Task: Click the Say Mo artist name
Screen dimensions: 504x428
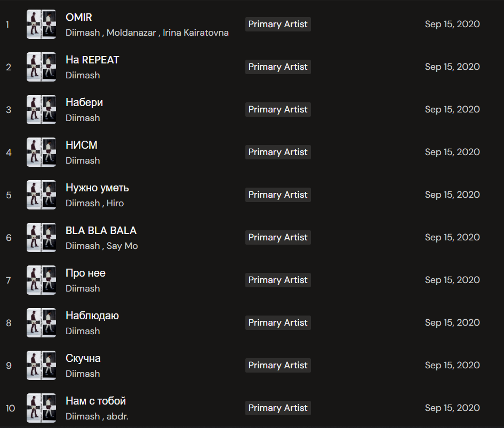Action: (122, 246)
